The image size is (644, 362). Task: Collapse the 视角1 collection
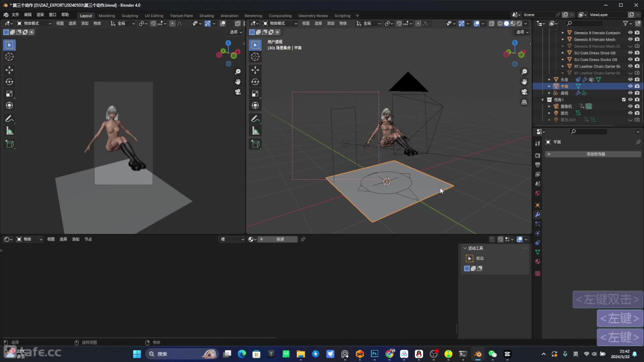click(543, 100)
